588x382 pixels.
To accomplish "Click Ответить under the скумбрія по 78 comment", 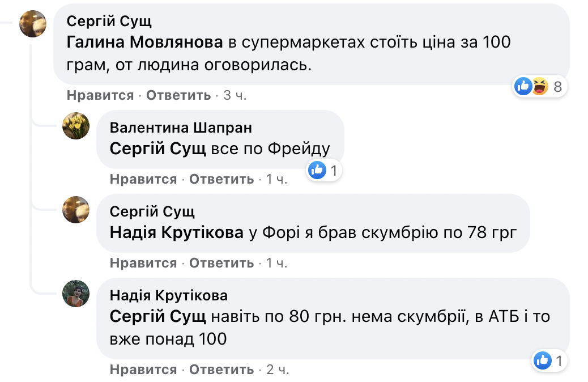I will 221,263.
